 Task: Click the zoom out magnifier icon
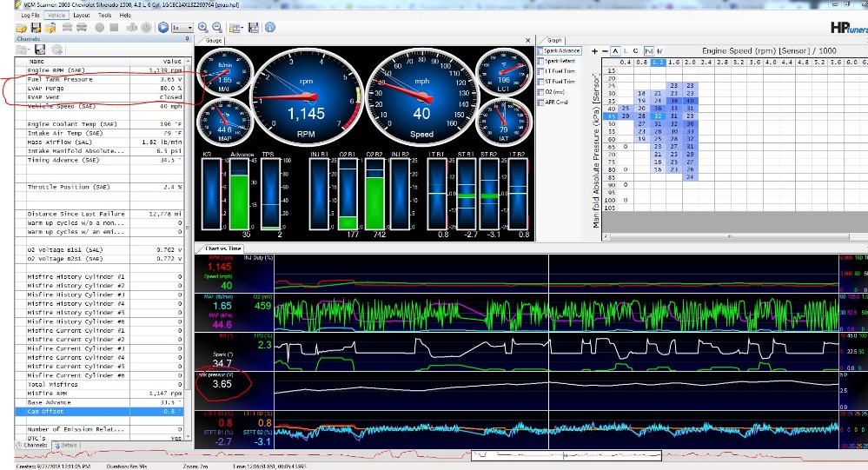coord(216,28)
